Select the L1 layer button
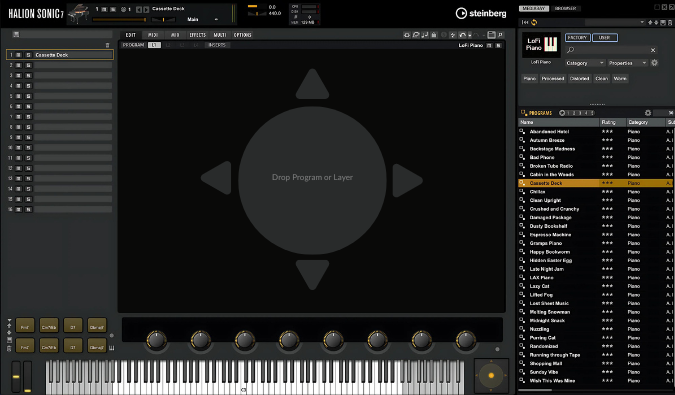This screenshot has height=395, width=675. coord(154,45)
